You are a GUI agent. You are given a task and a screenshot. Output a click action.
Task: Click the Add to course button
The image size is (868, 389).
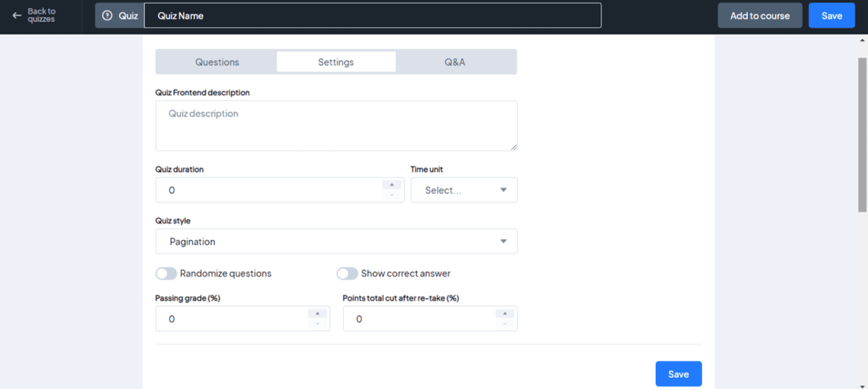point(759,16)
